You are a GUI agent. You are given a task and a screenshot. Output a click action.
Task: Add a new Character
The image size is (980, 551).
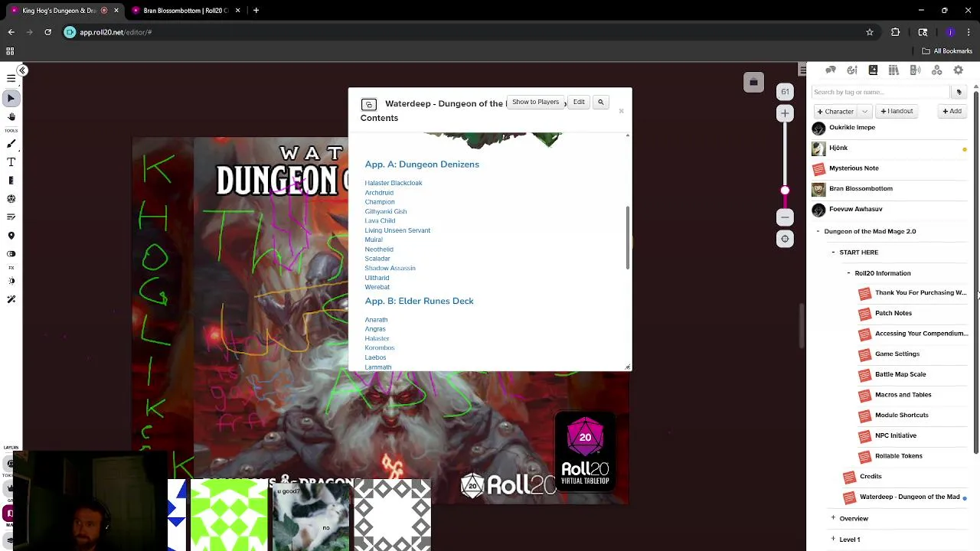pos(835,111)
